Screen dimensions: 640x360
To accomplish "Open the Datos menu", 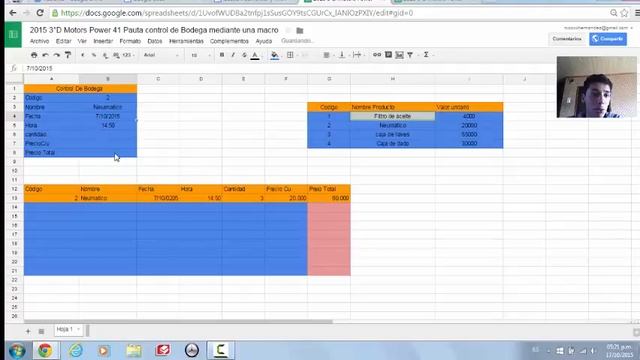I will tap(155, 41).
